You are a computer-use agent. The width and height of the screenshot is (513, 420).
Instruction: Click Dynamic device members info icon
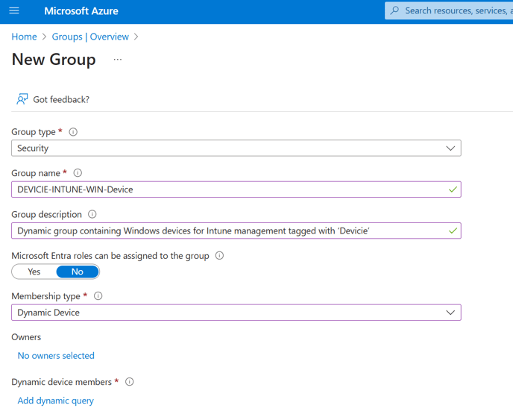coord(130,382)
